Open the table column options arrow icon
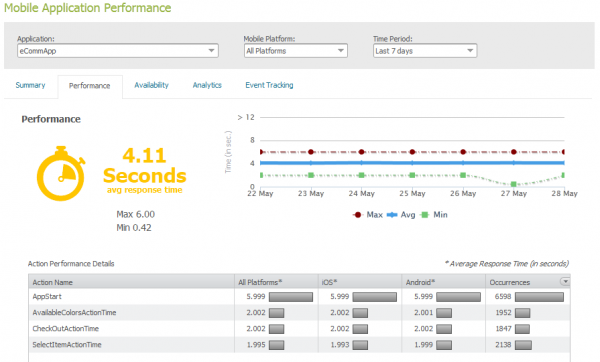This screenshot has width=600, height=362. (565, 282)
